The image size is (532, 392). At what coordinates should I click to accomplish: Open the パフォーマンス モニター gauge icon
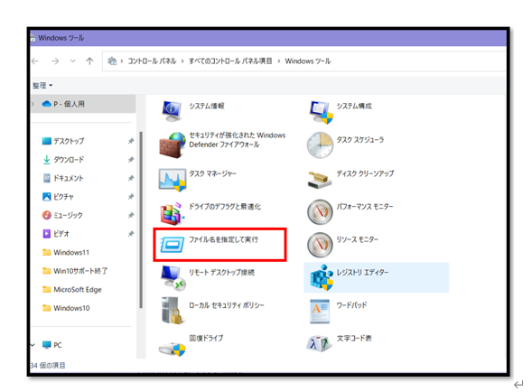click(320, 211)
